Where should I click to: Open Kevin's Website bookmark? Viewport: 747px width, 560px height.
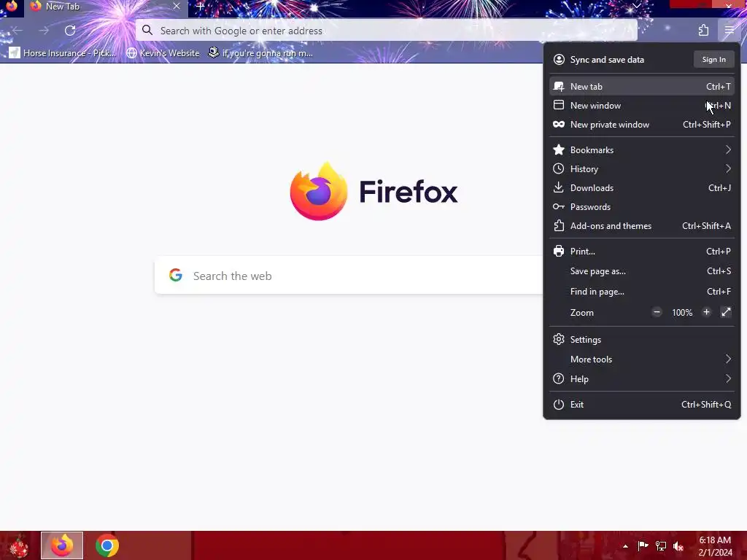(x=163, y=52)
